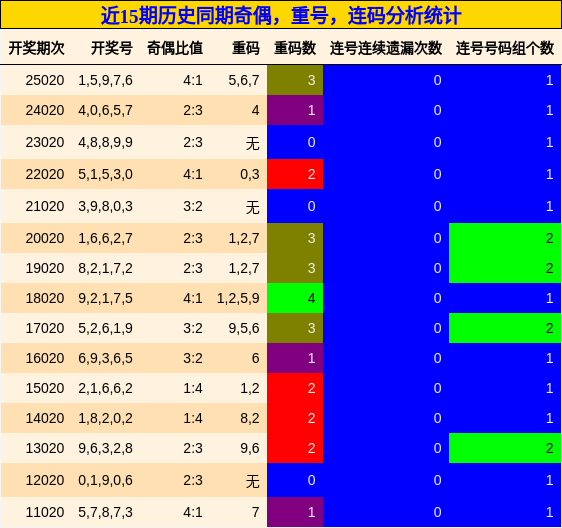The width and height of the screenshot is (562, 528).
Task: Select winning numbers 5,7,8,7,3
Action: [x=105, y=512]
